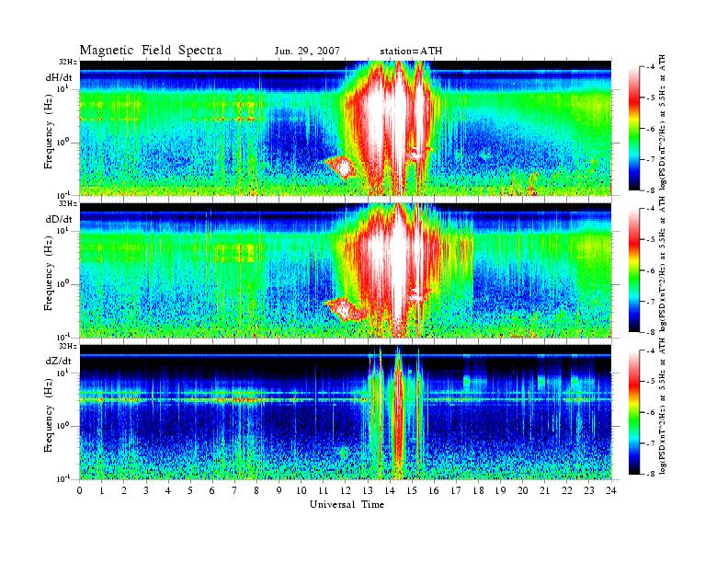Select the "dD/dt" panel label

point(59,219)
